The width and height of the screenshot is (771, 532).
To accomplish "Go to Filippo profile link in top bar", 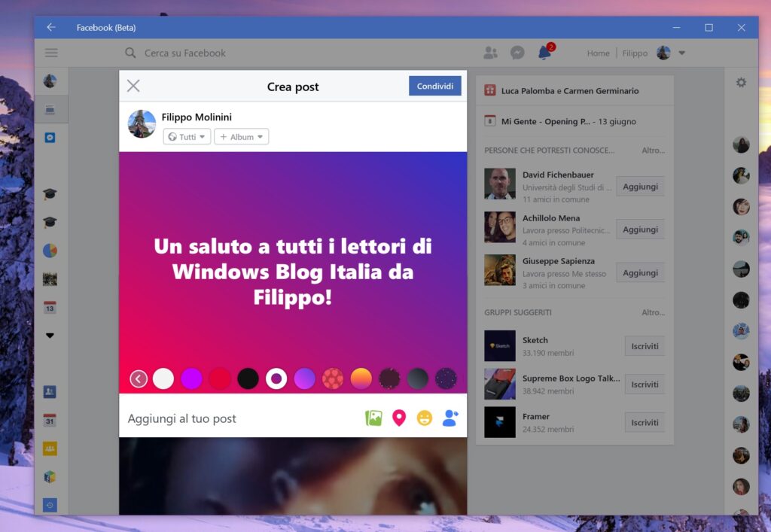I will (635, 53).
